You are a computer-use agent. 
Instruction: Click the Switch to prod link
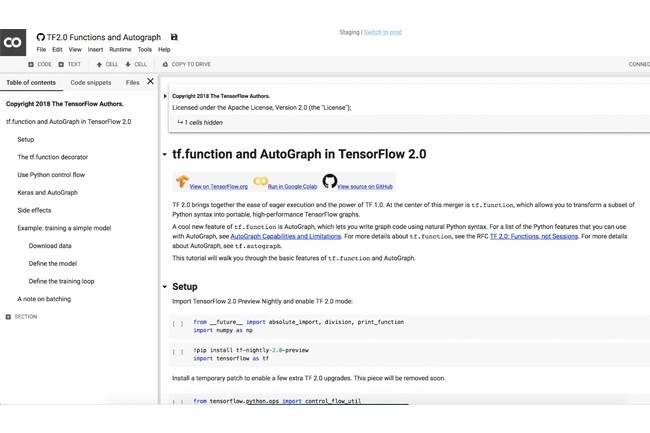click(x=383, y=32)
